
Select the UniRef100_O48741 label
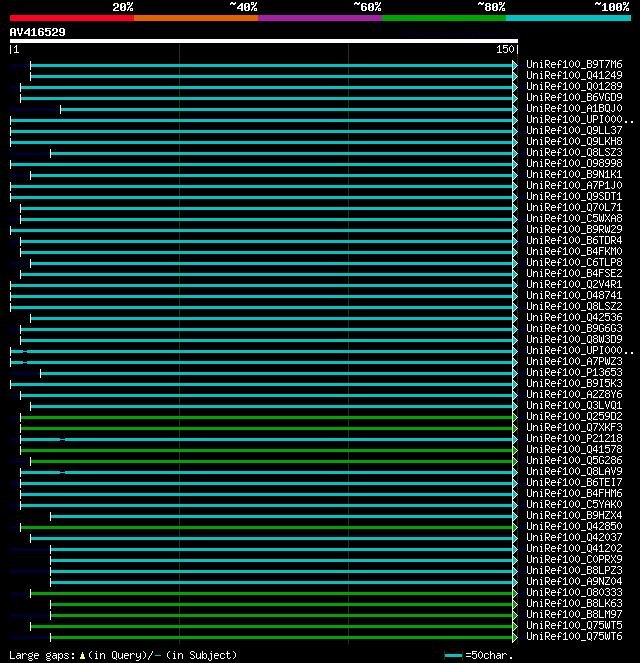pos(574,295)
